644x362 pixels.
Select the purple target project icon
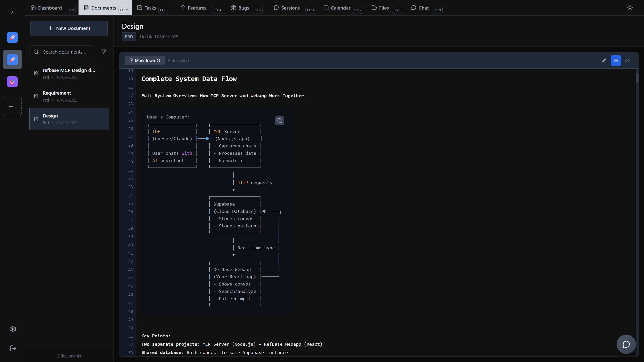12,82
